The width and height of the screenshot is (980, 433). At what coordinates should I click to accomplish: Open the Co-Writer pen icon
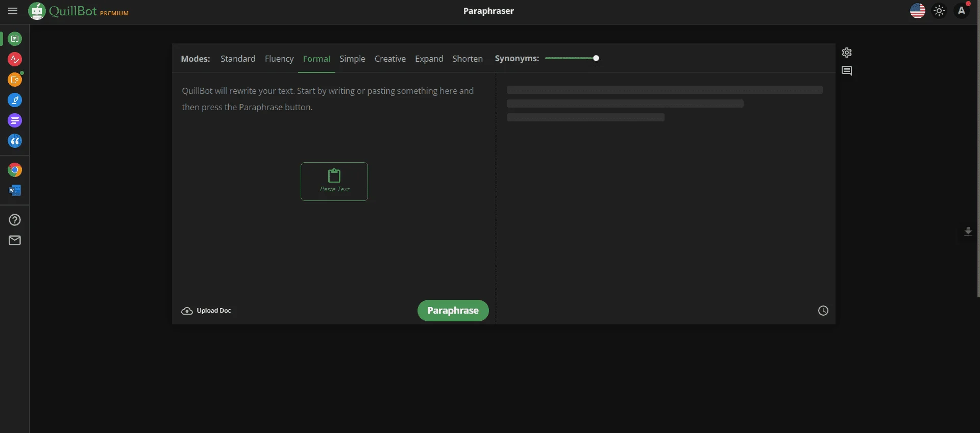click(x=15, y=100)
